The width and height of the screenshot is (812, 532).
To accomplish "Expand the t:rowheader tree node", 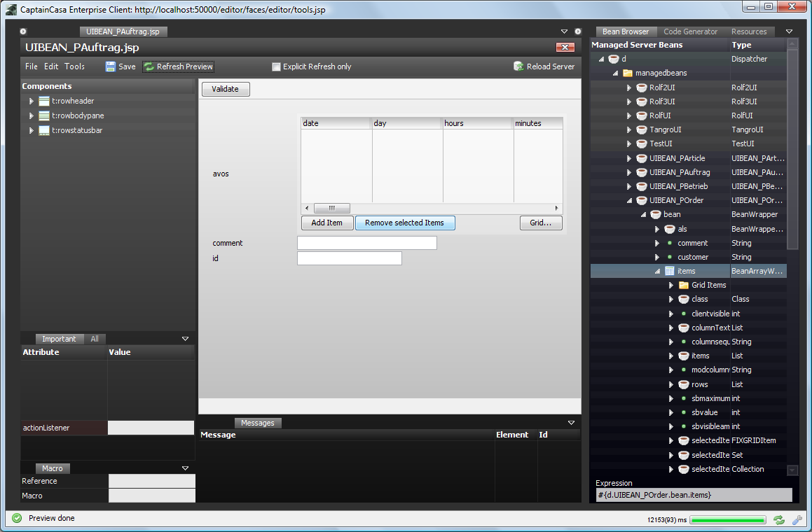I will click(32, 101).
